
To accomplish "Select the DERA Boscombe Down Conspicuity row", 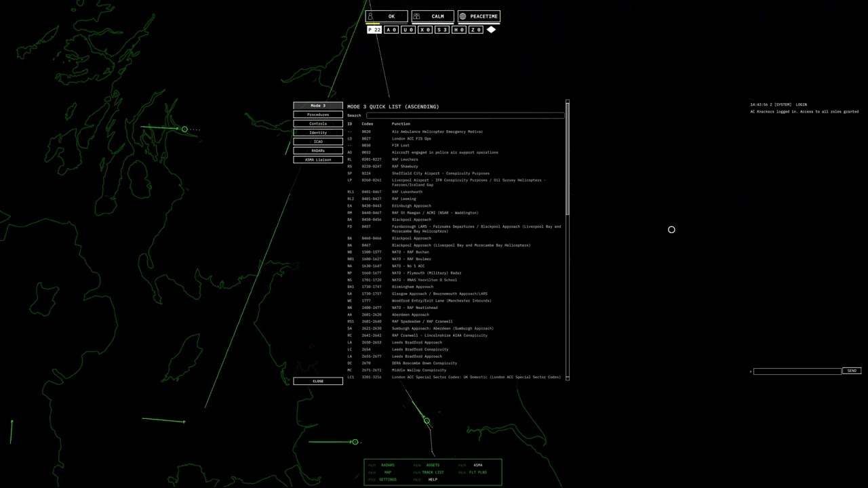I will [455, 363].
